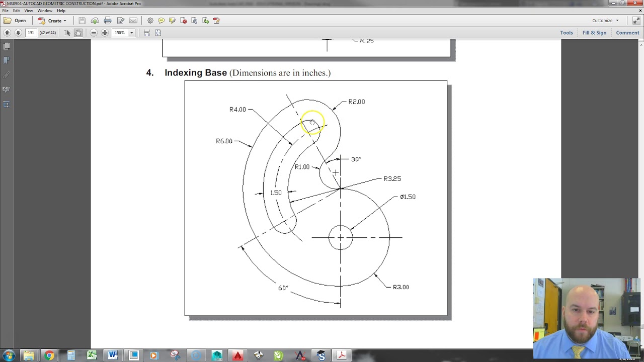Click the sign document icon
The height and width of the screenshot is (362, 644).
point(216,21)
